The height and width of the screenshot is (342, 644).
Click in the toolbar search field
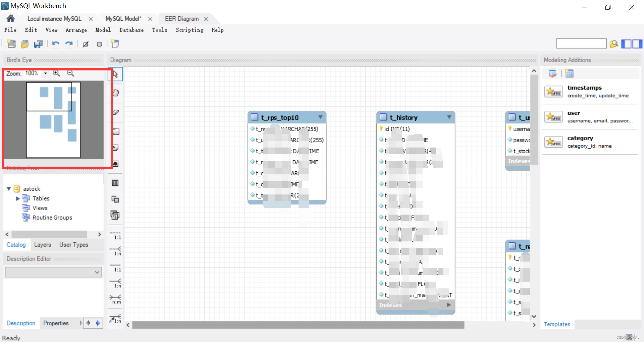click(581, 44)
